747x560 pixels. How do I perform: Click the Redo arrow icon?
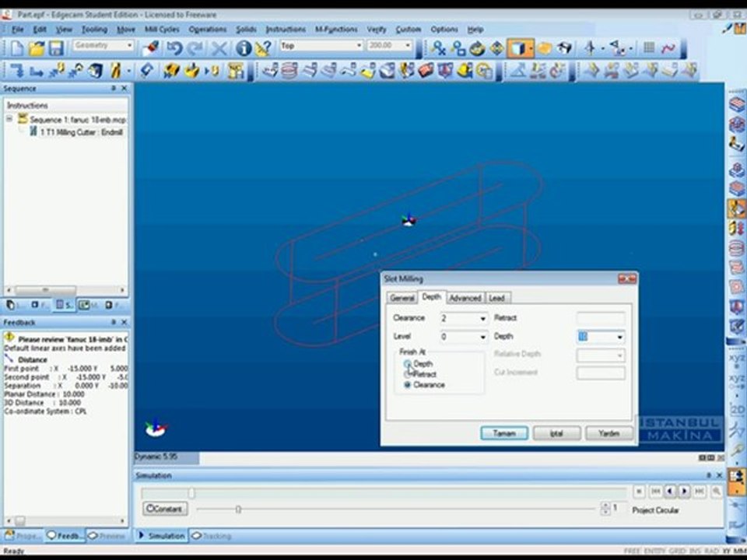tap(195, 47)
